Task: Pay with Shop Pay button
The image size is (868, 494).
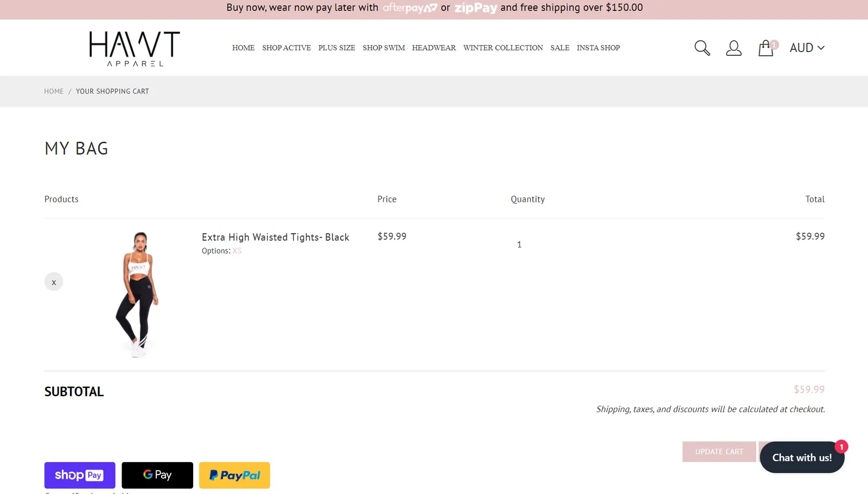Action: 80,475
